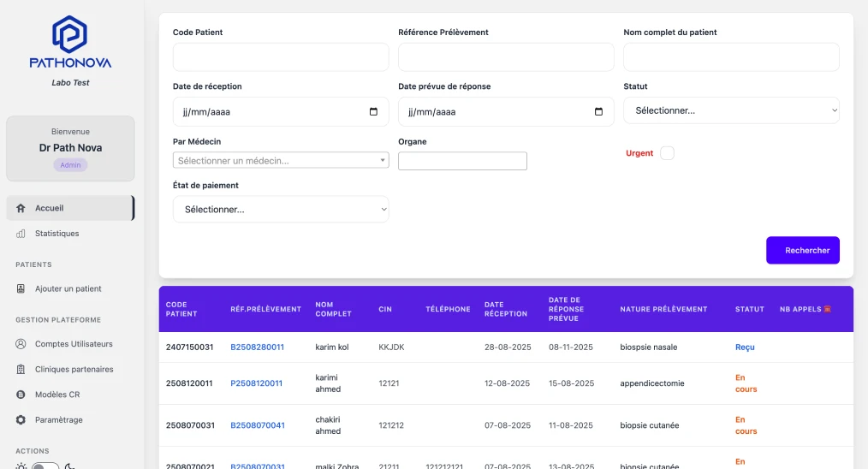This screenshot has width=868, height=469.
Task: Check the Urgent checkbox
Action: click(x=668, y=153)
